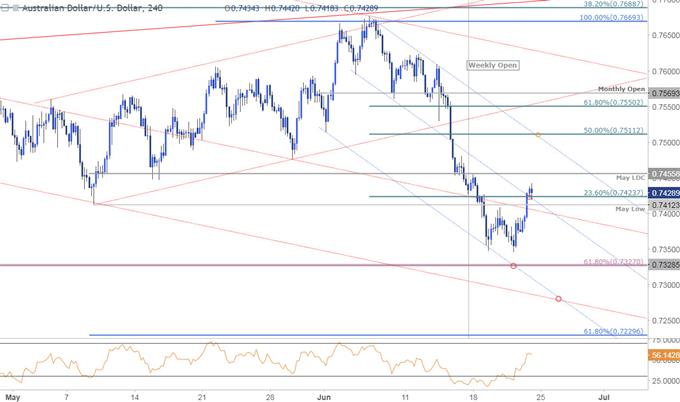
Task: Select the 0.74123 May Low price tag
Action: pyautogui.click(x=664, y=204)
